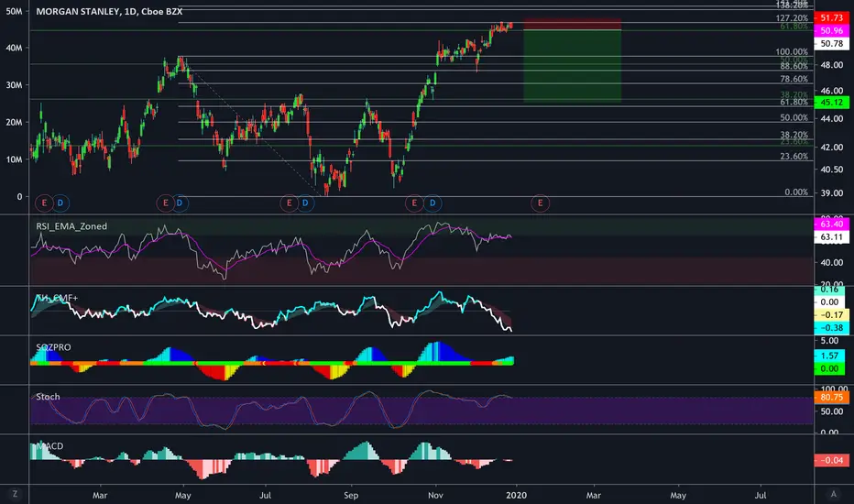Screen dimensions: 854x504
Task: Click the MORGAN STANLEY, 1D, Cboe BZX title
Action: [109, 11]
